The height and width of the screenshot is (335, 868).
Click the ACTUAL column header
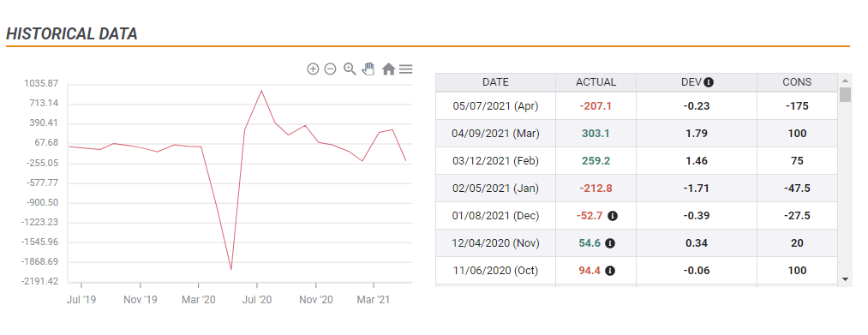[x=596, y=82]
